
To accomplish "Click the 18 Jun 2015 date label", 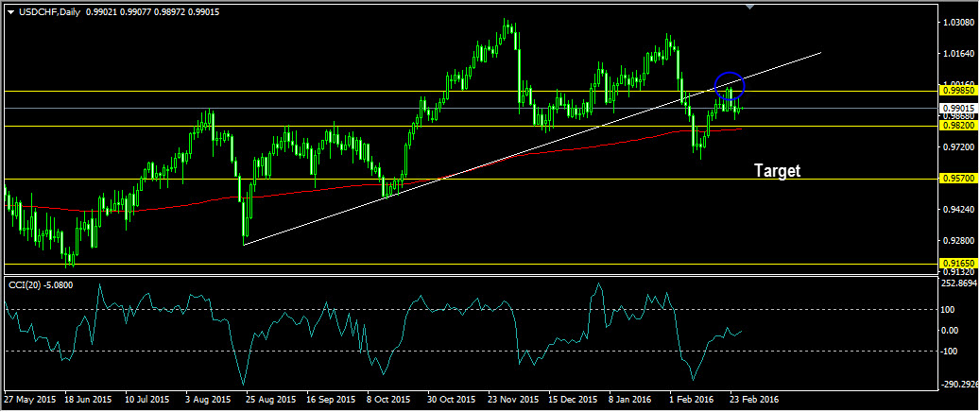I will [88, 398].
